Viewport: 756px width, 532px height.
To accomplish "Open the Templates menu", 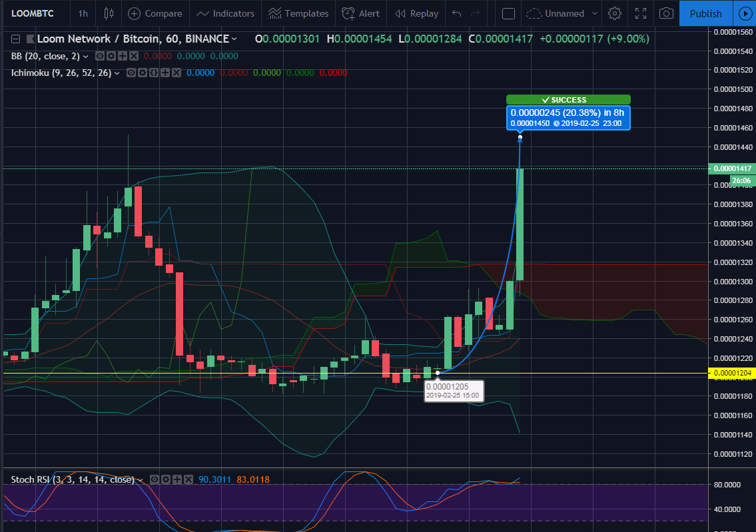I will coord(298,13).
